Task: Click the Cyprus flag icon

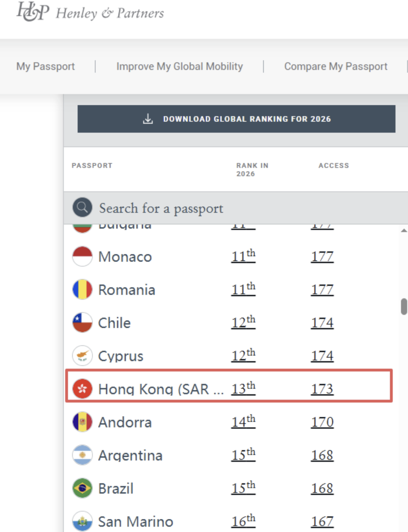Action: coord(82,356)
